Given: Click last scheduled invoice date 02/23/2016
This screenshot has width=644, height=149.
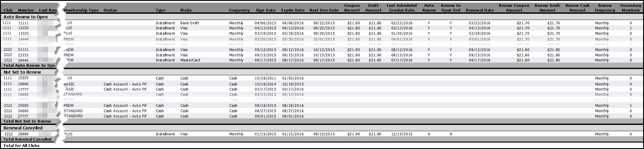Looking at the screenshot, I should click(402, 23).
